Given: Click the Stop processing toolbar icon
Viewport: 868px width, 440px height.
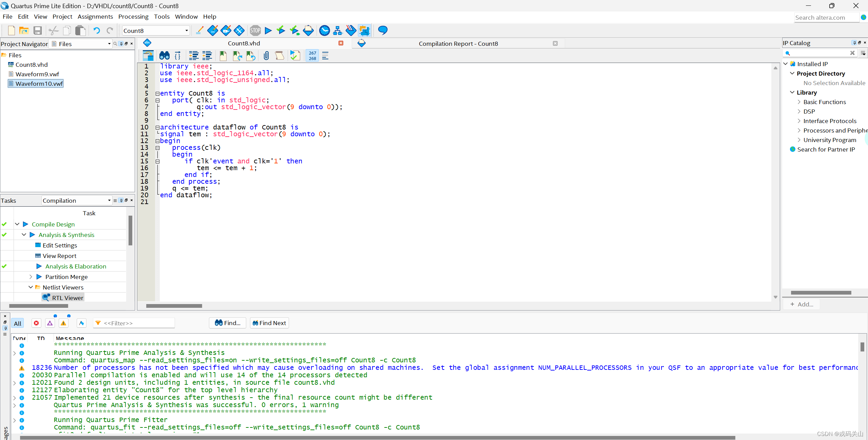Looking at the screenshot, I should tap(255, 31).
